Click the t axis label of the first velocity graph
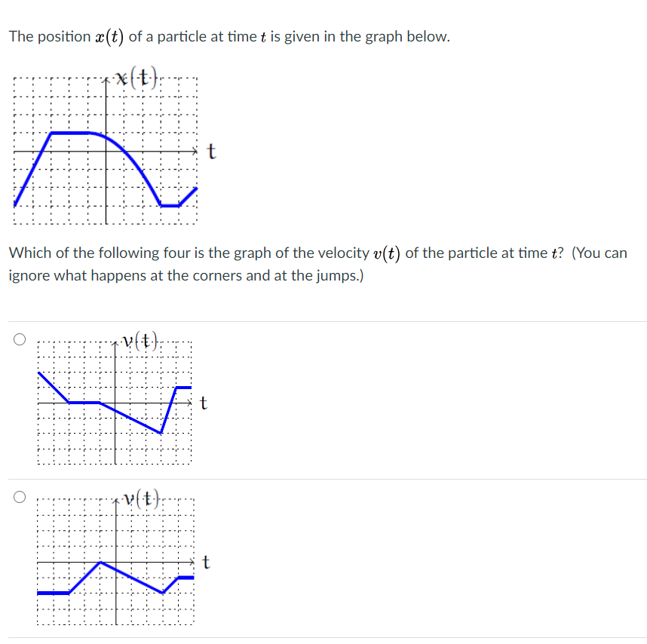The width and height of the screenshot is (647, 644). [x=202, y=403]
